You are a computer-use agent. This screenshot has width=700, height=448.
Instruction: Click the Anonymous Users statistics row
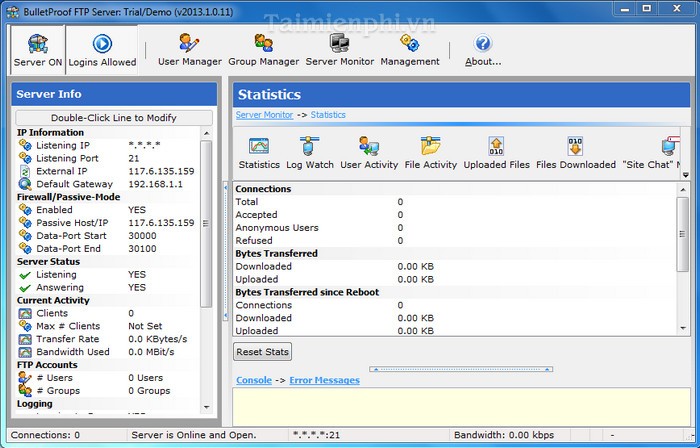point(455,228)
